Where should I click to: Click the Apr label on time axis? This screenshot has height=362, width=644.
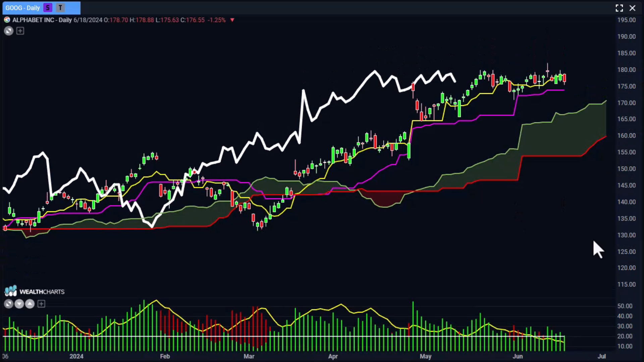pos(333,356)
